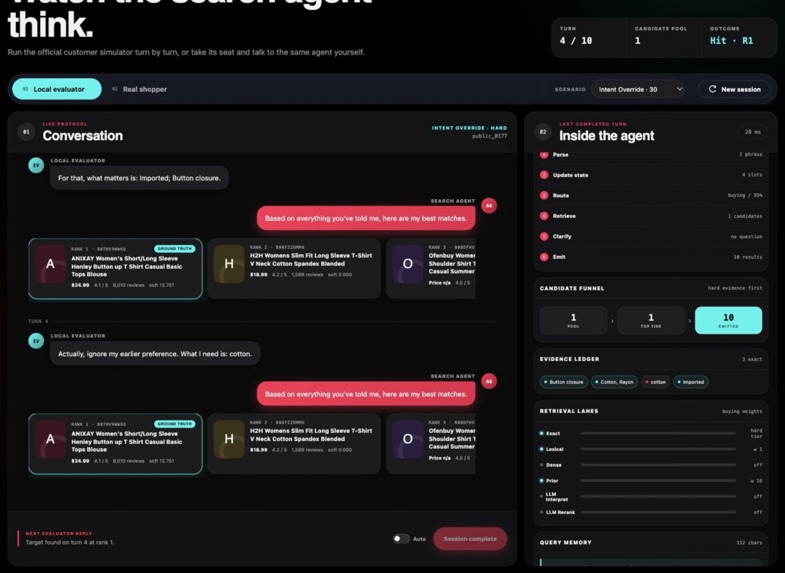This screenshot has height=573, width=785.
Task: Click the buying weights label in Retrieval Lanes
Action: pyautogui.click(x=742, y=411)
